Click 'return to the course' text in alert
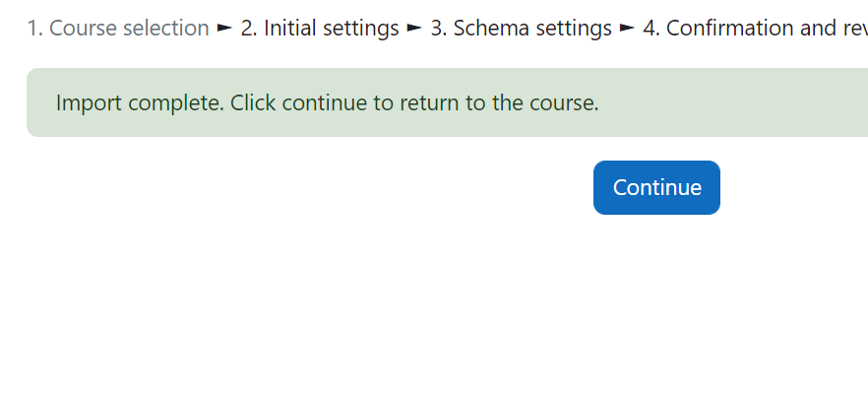868x396 pixels. pos(499,103)
